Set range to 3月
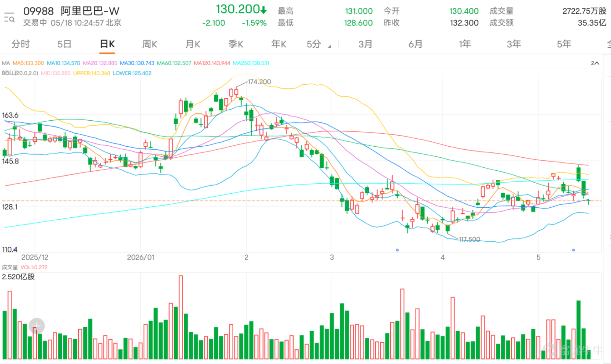This screenshot has width=611, height=364. coord(365,44)
